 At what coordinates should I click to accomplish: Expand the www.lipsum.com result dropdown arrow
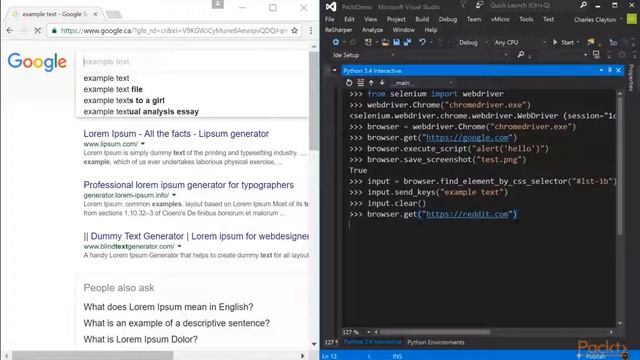(143, 144)
